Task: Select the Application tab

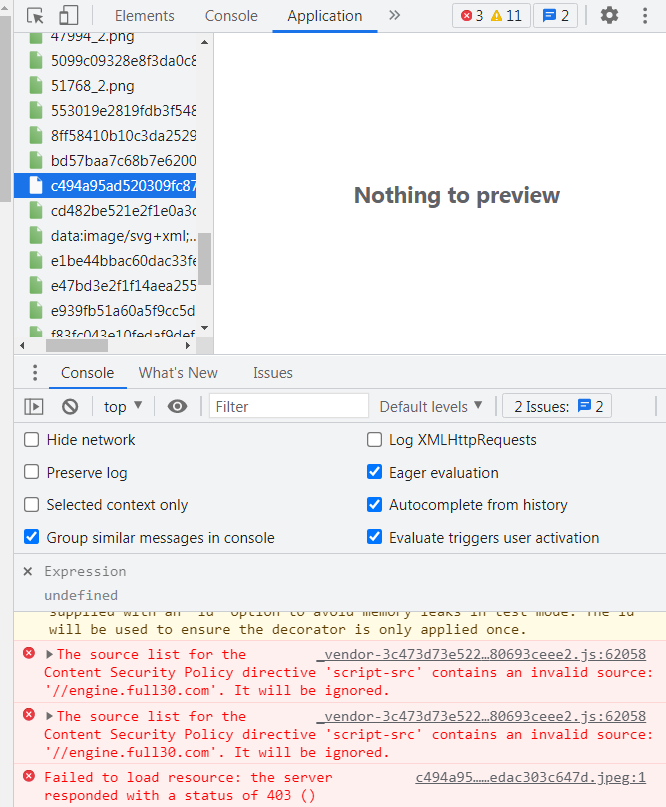Action: 325,16
